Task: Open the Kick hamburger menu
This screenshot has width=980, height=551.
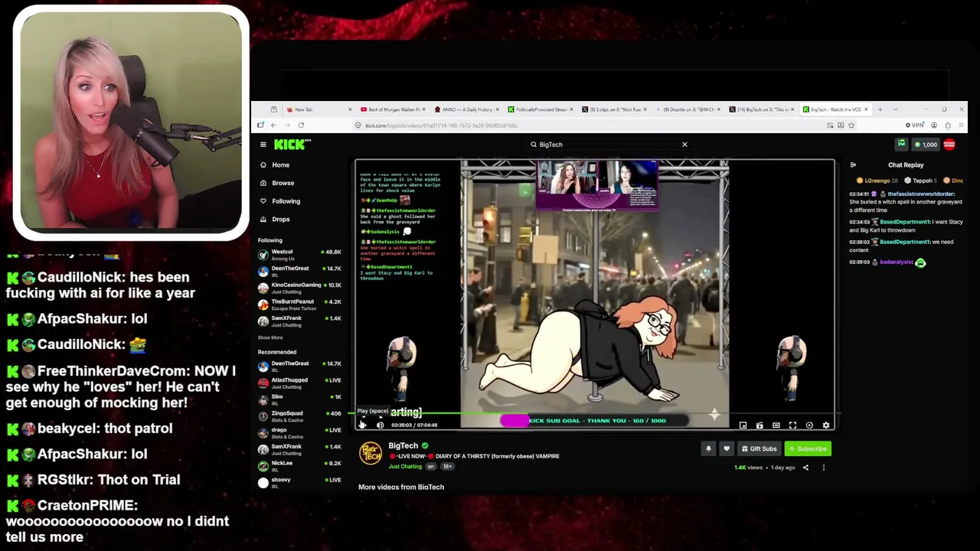Action: pyautogui.click(x=263, y=144)
